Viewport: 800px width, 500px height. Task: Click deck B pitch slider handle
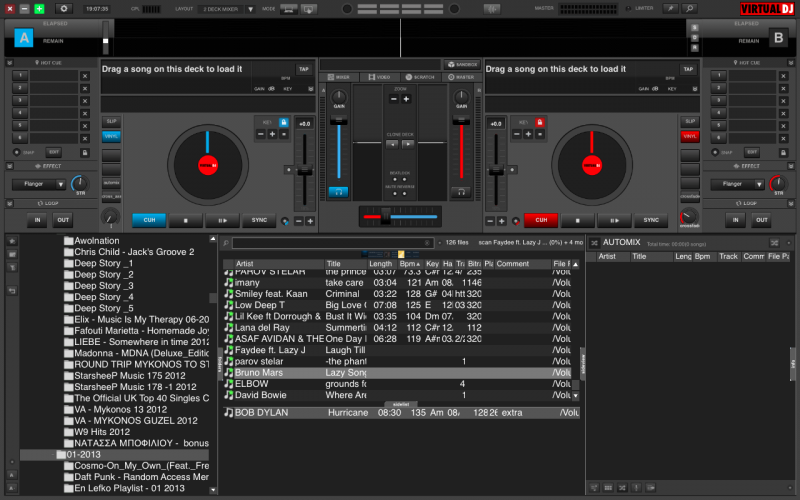(x=496, y=171)
